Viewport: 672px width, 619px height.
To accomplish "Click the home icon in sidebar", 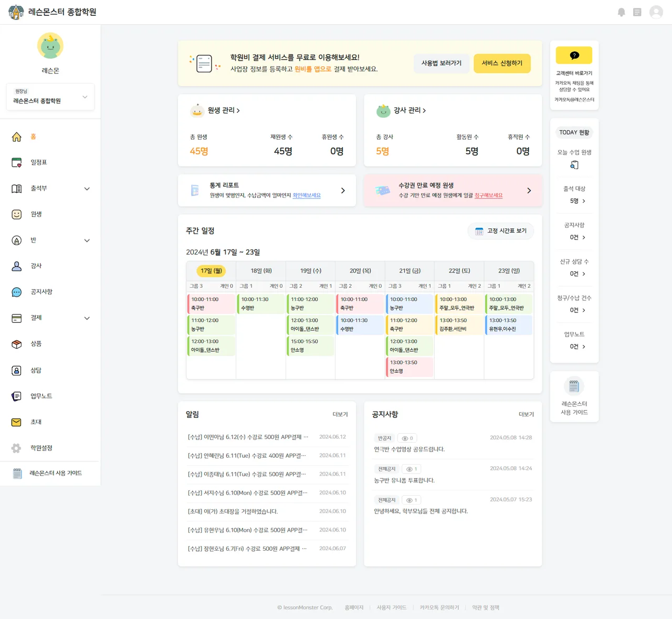I will point(17,137).
